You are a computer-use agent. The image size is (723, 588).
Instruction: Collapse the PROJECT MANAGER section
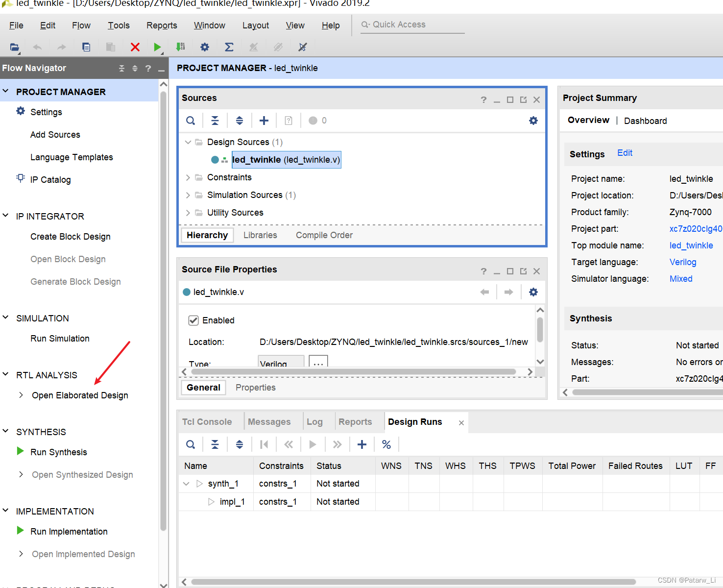(6, 91)
